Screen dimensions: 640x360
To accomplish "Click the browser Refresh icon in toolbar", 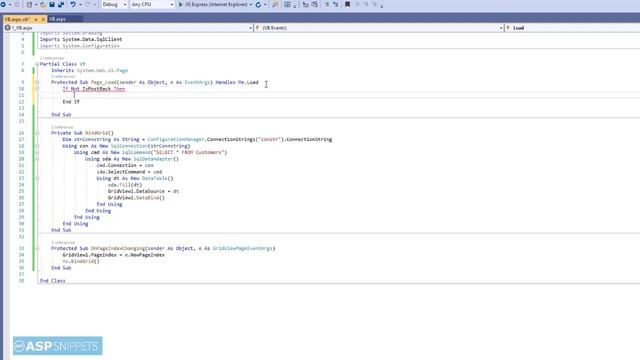I will point(258,4).
